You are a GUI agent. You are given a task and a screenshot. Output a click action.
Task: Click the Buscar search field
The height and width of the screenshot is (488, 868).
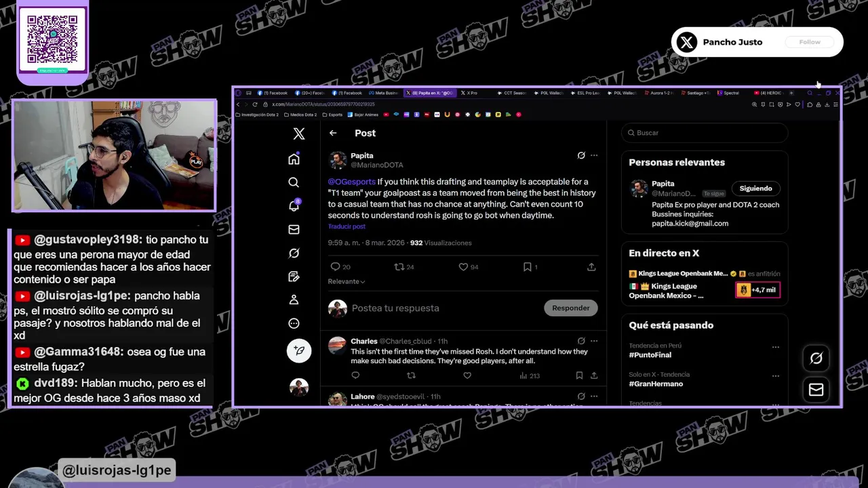click(x=705, y=133)
